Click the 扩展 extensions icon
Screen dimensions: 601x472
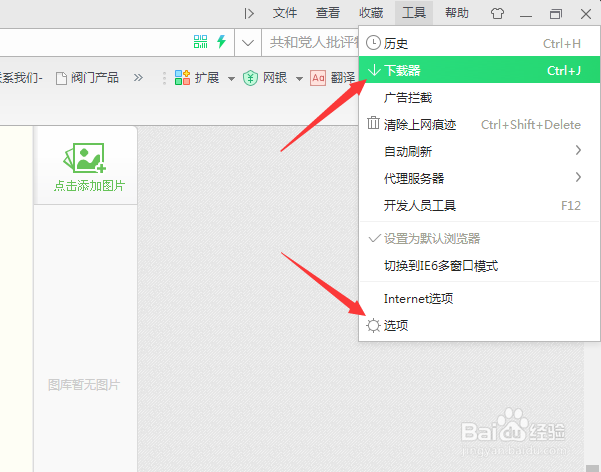(x=182, y=77)
